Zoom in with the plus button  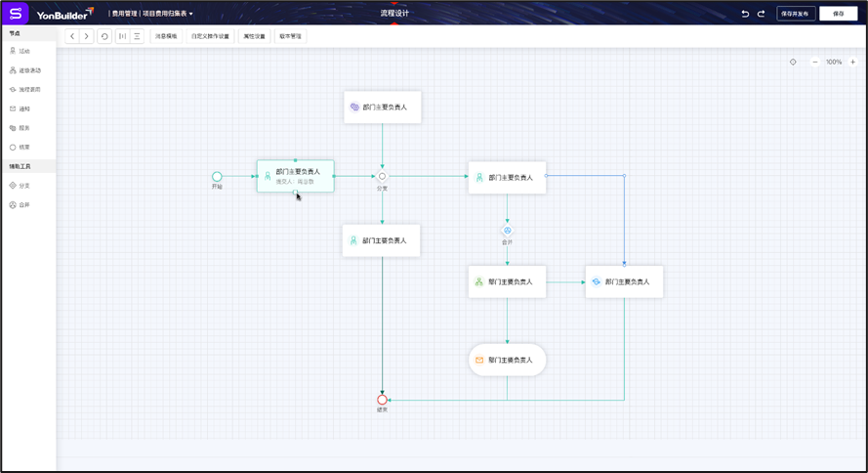click(x=852, y=62)
